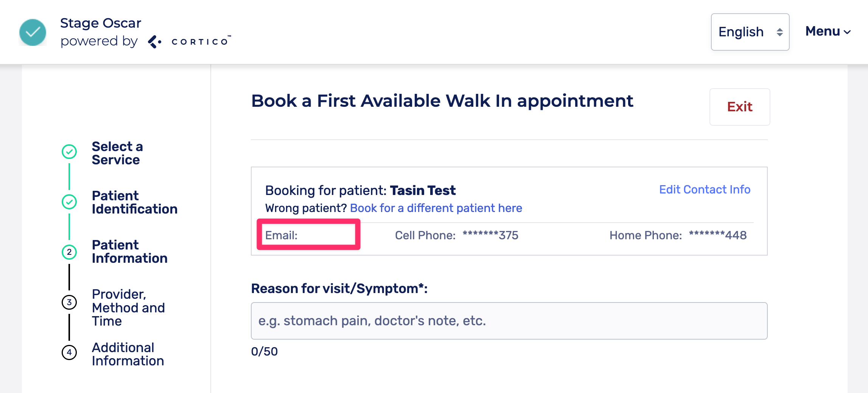Click the Cortico logo mark

[154, 42]
